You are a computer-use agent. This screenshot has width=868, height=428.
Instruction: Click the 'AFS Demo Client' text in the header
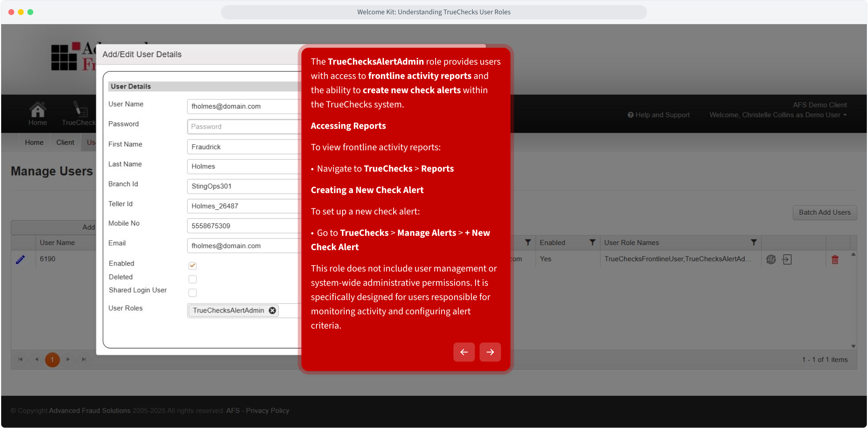point(820,105)
